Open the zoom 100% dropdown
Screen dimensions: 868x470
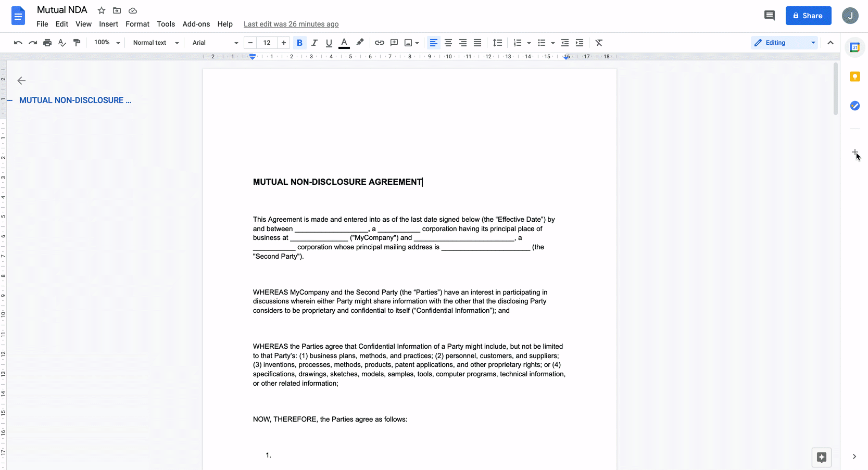click(107, 43)
